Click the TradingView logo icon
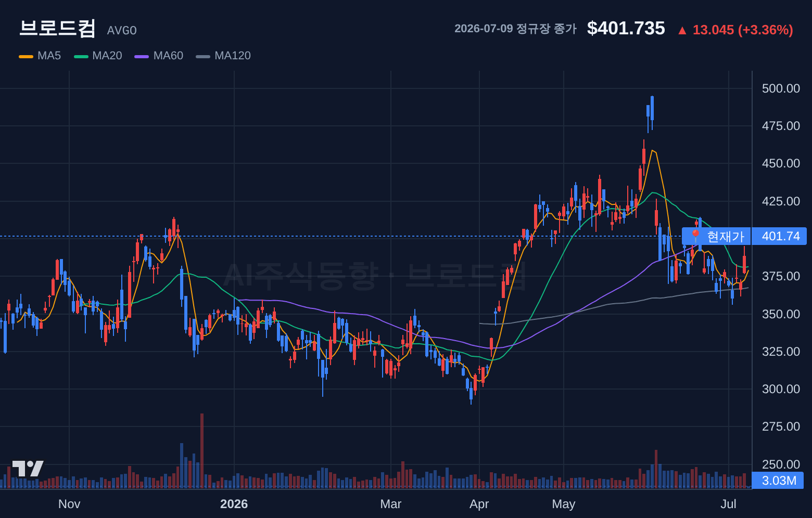The height and width of the screenshot is (518, 812). pos(28,469)
